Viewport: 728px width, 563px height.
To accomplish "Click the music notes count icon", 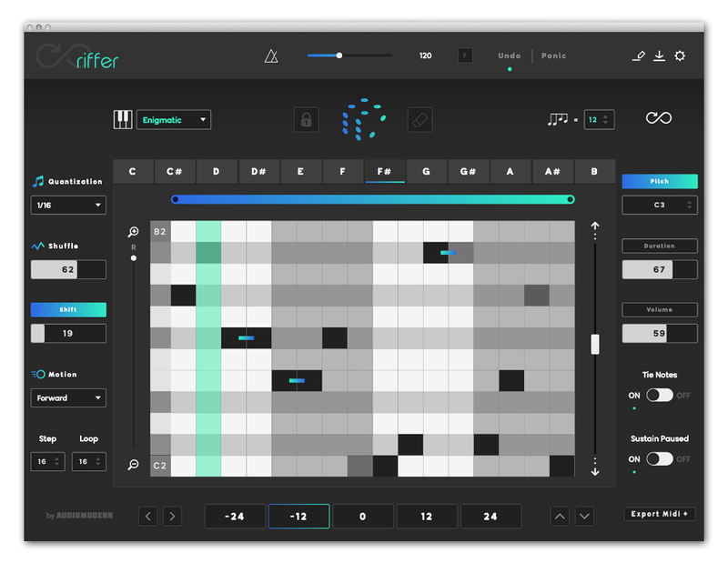I will click(x=558, y=119).
